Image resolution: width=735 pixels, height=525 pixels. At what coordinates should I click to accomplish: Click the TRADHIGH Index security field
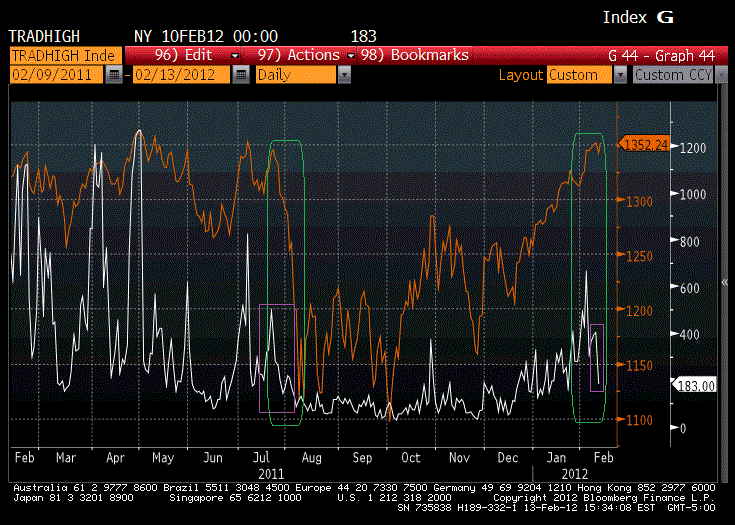(x=66, y=56)
